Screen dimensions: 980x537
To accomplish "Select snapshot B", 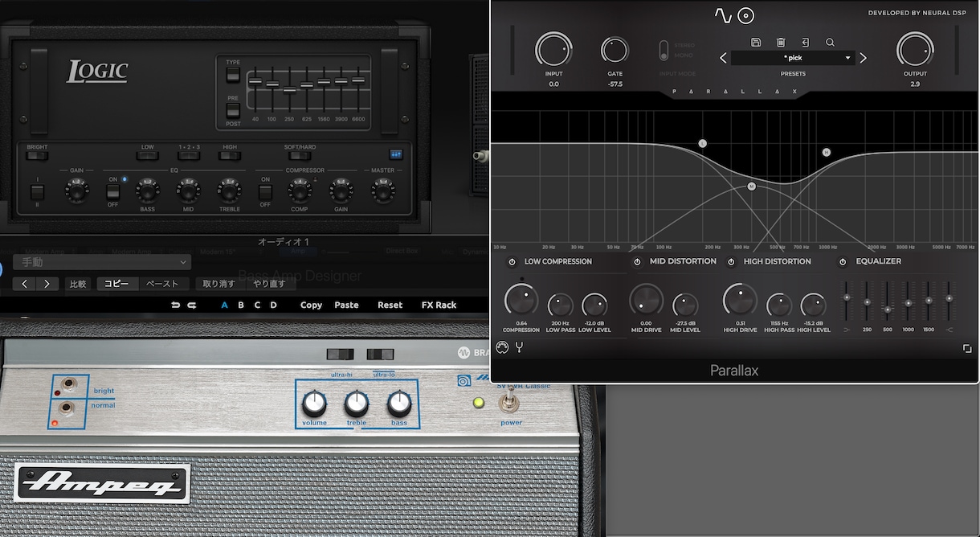I will [x=241, y=305].
